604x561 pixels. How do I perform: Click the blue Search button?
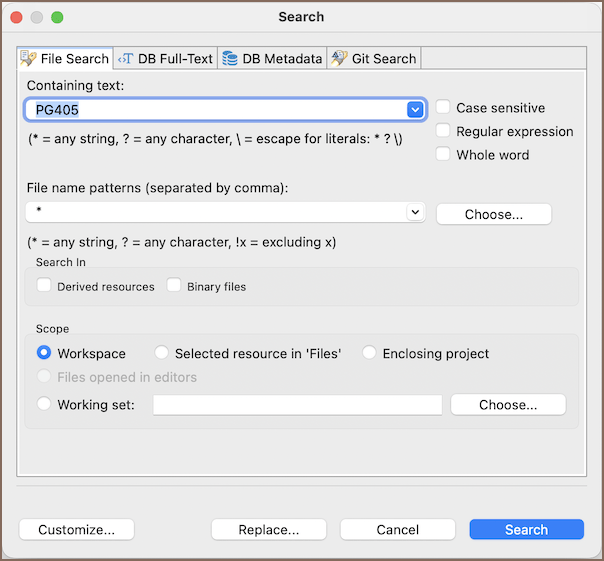point(527,529)
